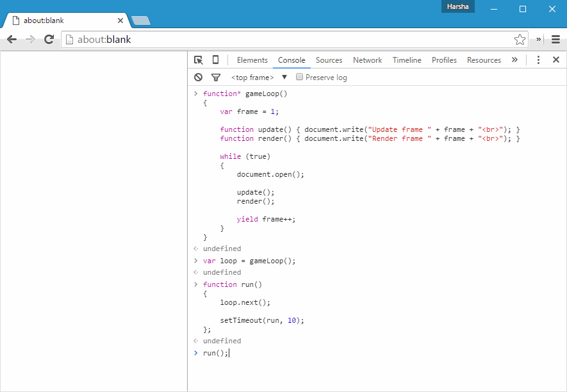Click the "function render()" code line
567x392 pixels.
(370, 138)
